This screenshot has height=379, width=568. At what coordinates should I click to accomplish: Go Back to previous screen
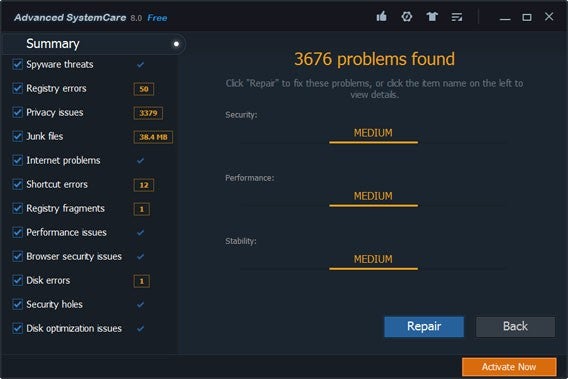click(x=515, y=326)
